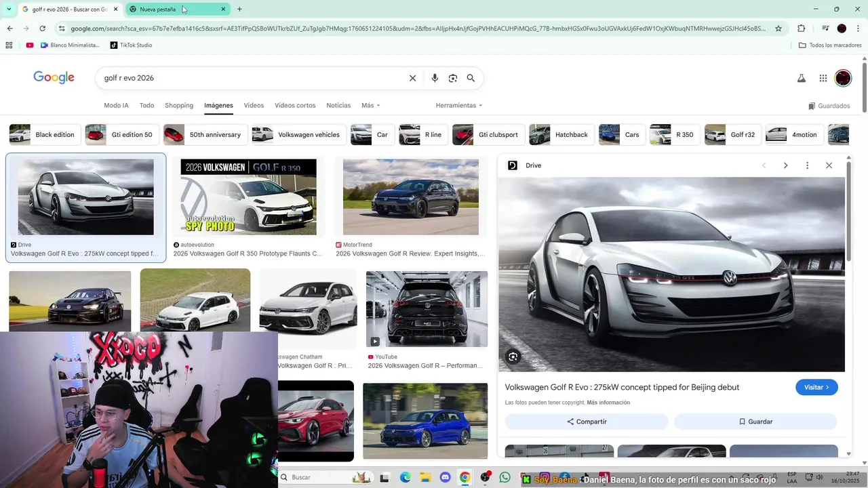
Task: Open Chrome media control icon
Action: point(825,28)
